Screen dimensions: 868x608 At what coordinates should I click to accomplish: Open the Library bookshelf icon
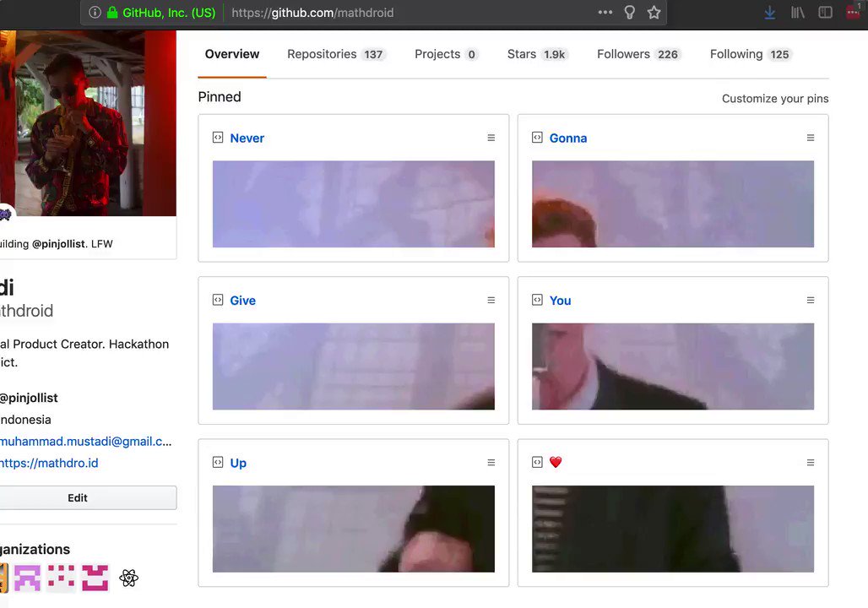click(797, 12)
